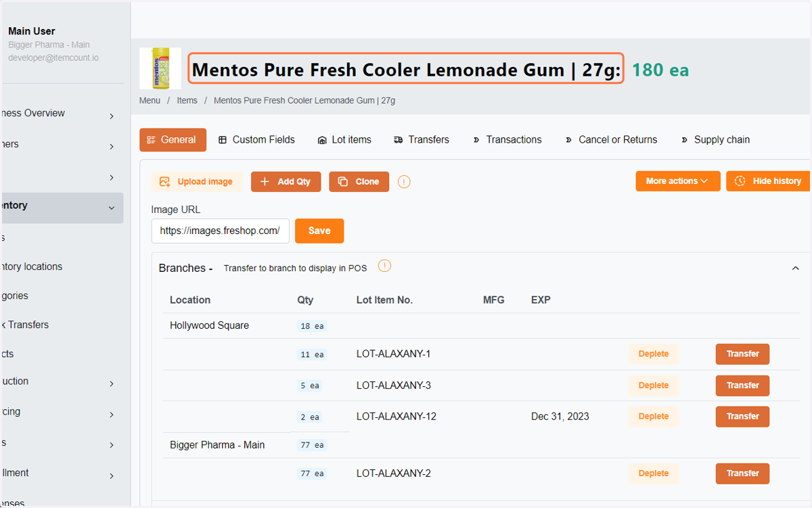Deplete lot LOT-ALAXANY-12
This screenshot has height=508, width=812.
[x=653, y=417]
